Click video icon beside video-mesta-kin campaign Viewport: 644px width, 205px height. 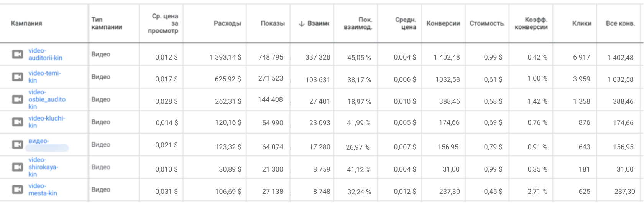(17, 190)
